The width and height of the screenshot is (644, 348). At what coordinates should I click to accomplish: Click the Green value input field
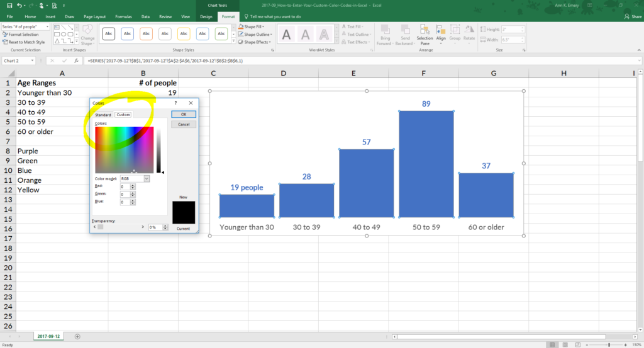(125, 195)
